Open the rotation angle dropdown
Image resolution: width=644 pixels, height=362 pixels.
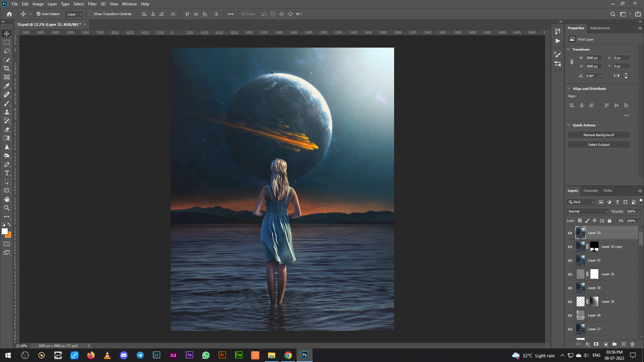tap(600, 76)
